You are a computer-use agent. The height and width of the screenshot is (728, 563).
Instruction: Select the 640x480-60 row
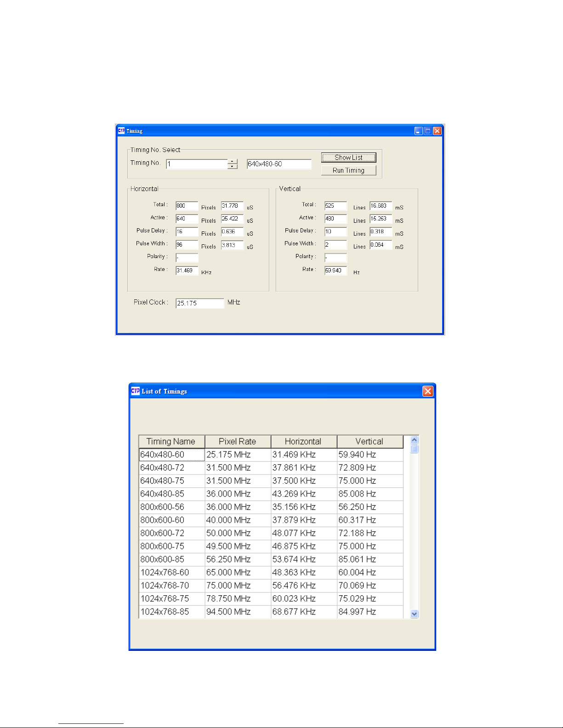(x=271, y=455)
